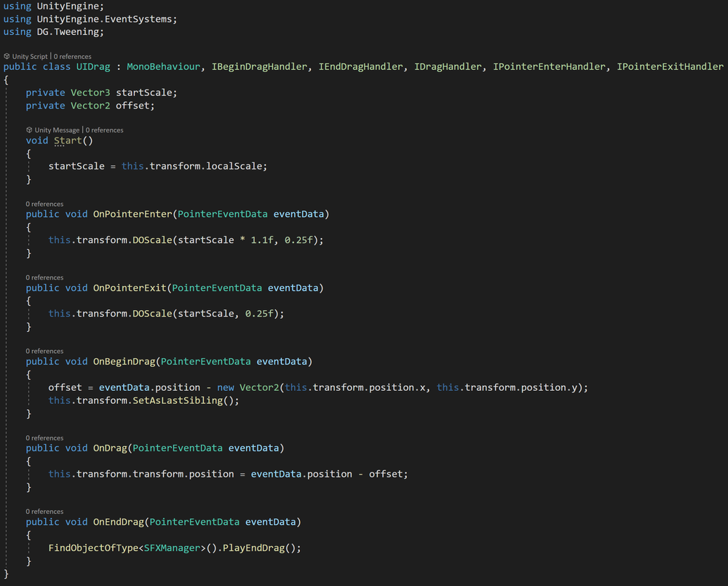Click MonoBehaviour in the class declaration

pos(163,66)
